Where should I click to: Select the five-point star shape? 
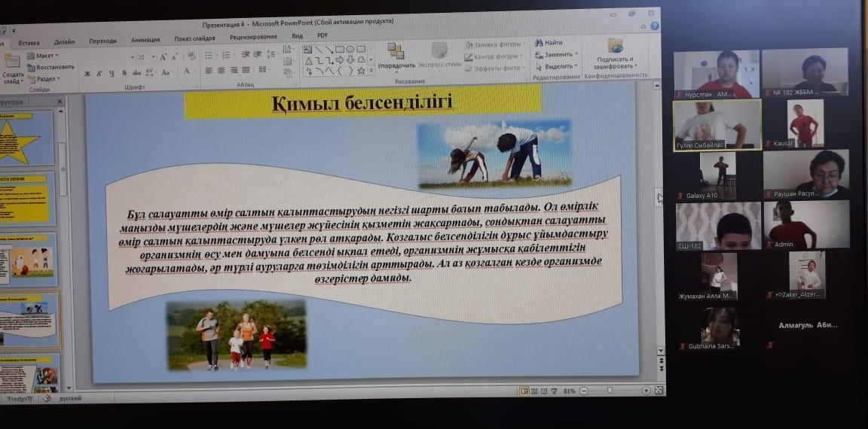pos(361,71)
